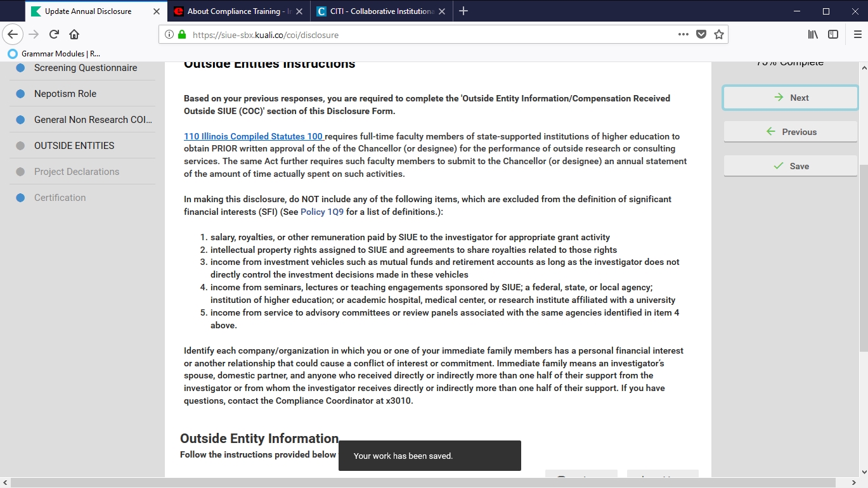The width and height of the screenshot is (868, 488).
Task: Show the Library bookmarks icon
Action: [812, 34]
